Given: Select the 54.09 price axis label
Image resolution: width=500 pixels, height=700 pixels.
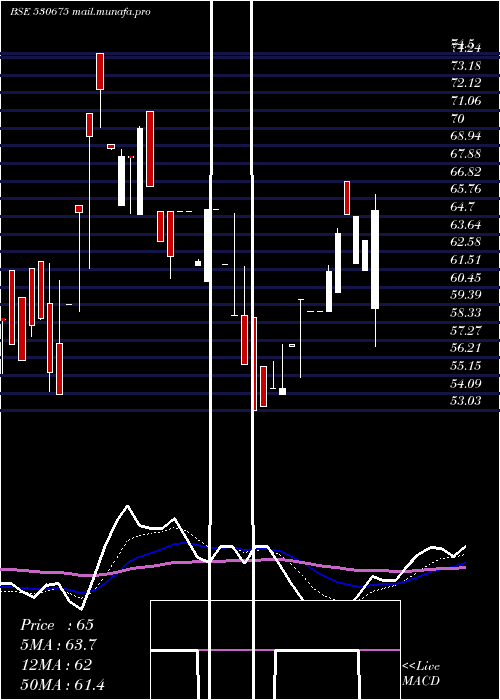Looking at the screenshot, I should click(x=466, y=383).
